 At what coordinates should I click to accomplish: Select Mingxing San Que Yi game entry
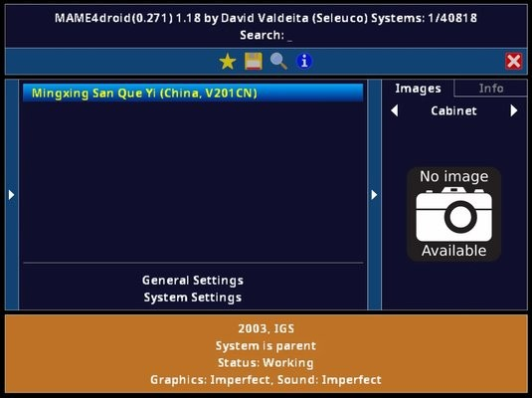(x=193, y=93)
